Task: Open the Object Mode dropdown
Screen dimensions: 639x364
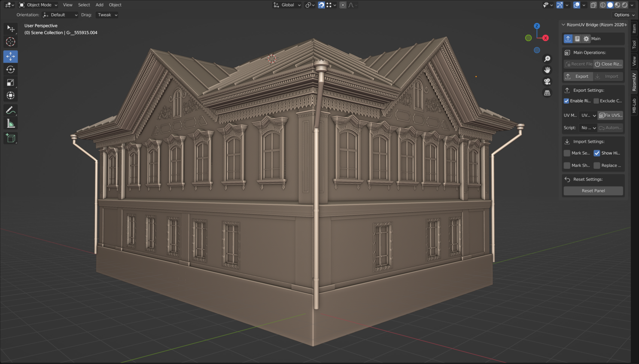Action: click(38, 5)
